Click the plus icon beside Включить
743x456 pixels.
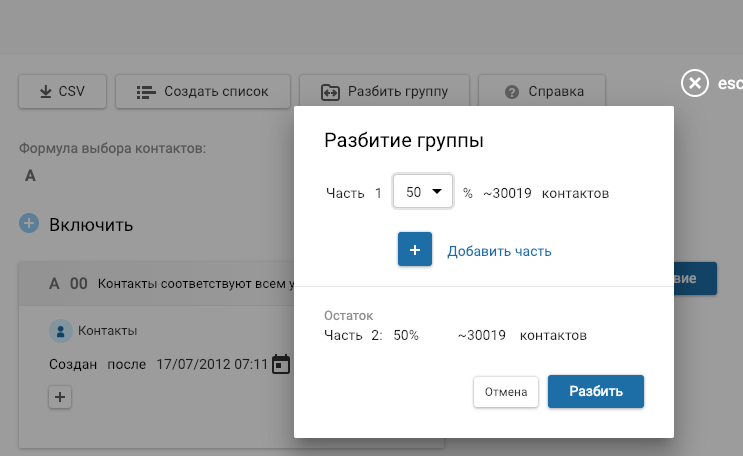point(29,223)
